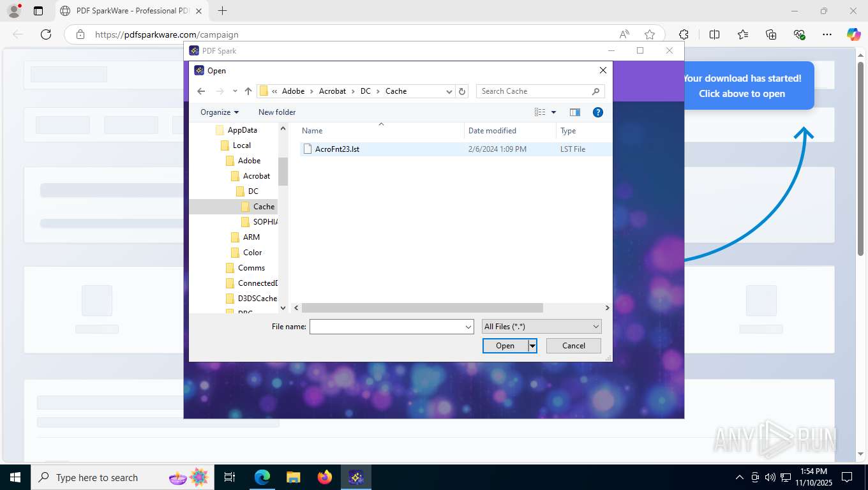This screenshot has width=868, height=490.
Task: Close the Open dialog
Action: click(x=602, y=70)
